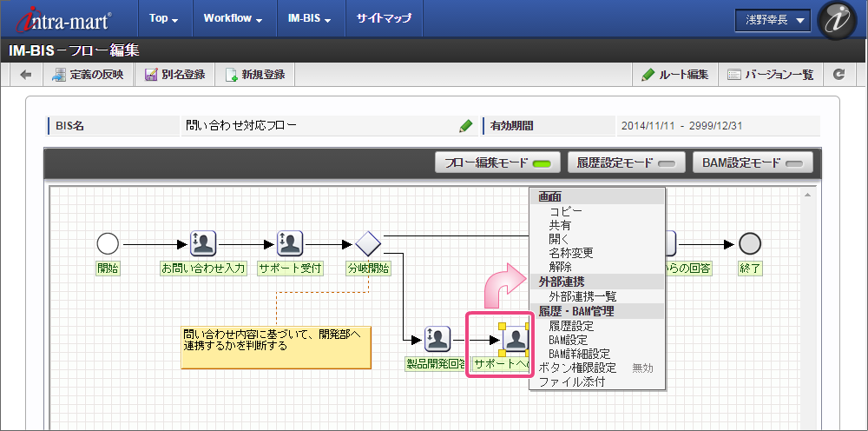Click the yellow annotation note
Screen dimensions: 868x431
276,348
